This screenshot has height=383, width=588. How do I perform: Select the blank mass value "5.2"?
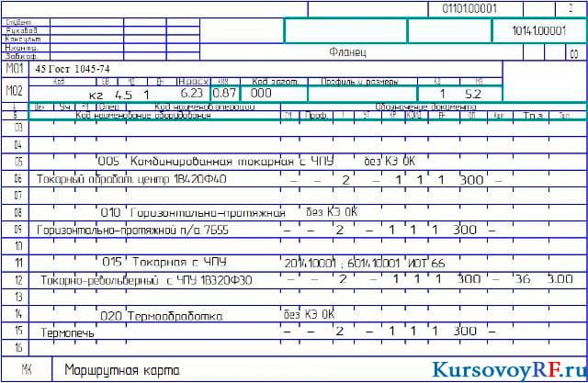coord(473,94)
